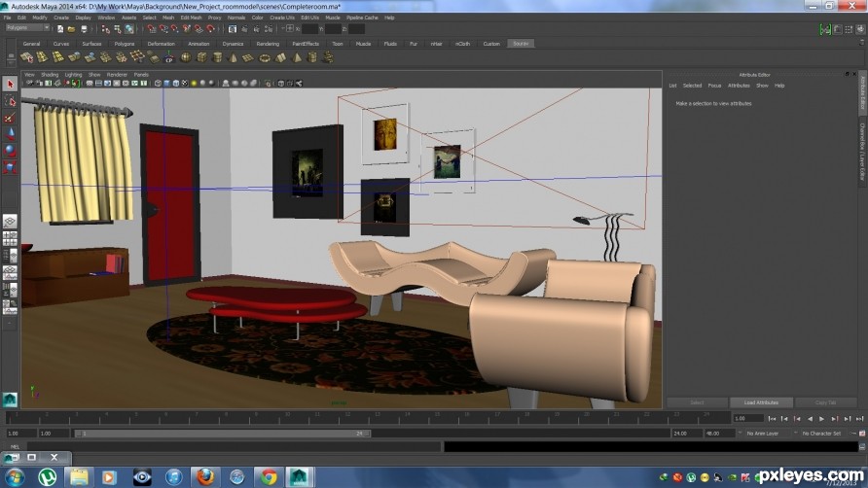Open Firefox from the taskbar
The width and height of the screenshot is (868, 488).
point(204,476)
